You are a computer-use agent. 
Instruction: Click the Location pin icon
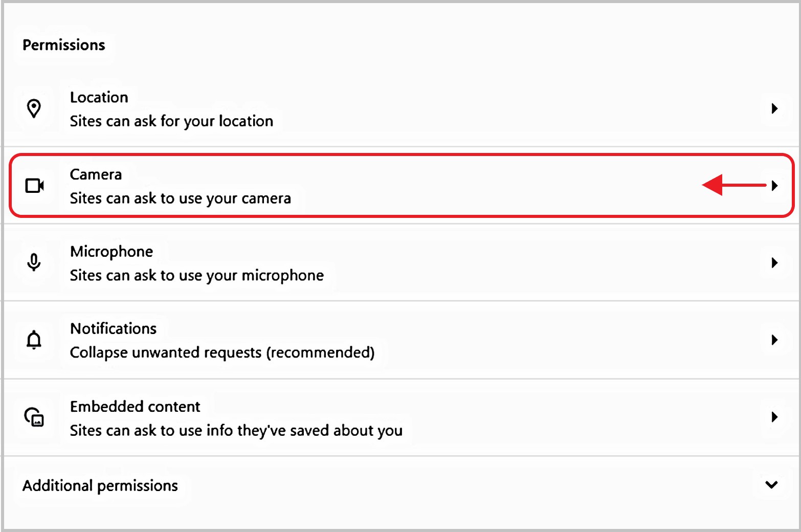coord(34,108)
